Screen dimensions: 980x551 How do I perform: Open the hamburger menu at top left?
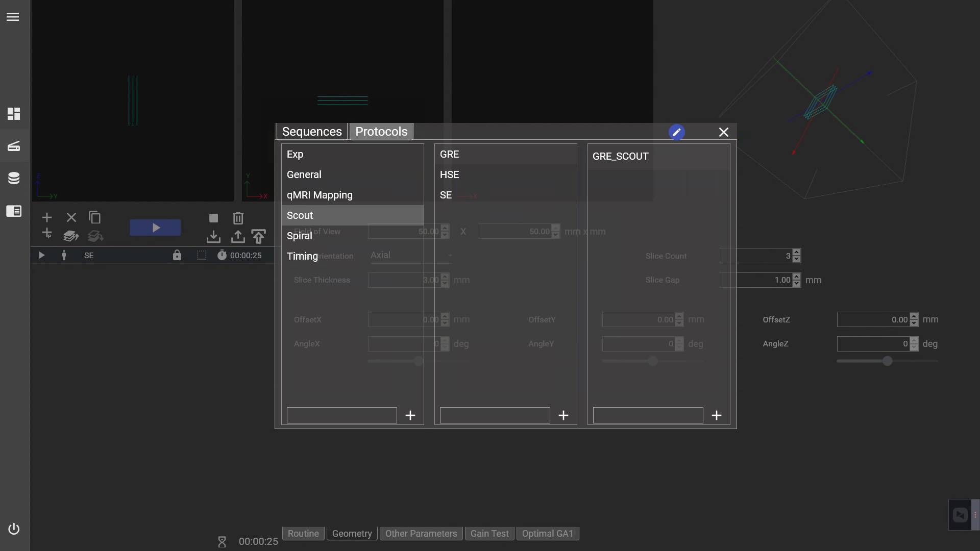(x=13, y=17)
